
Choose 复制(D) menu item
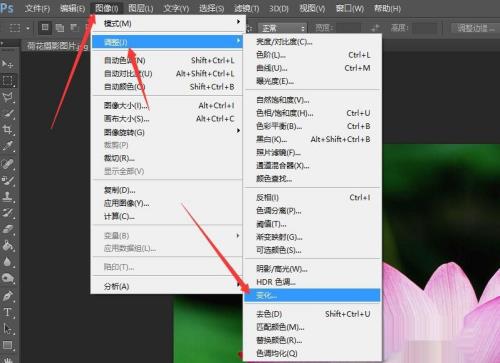[167, 190]
